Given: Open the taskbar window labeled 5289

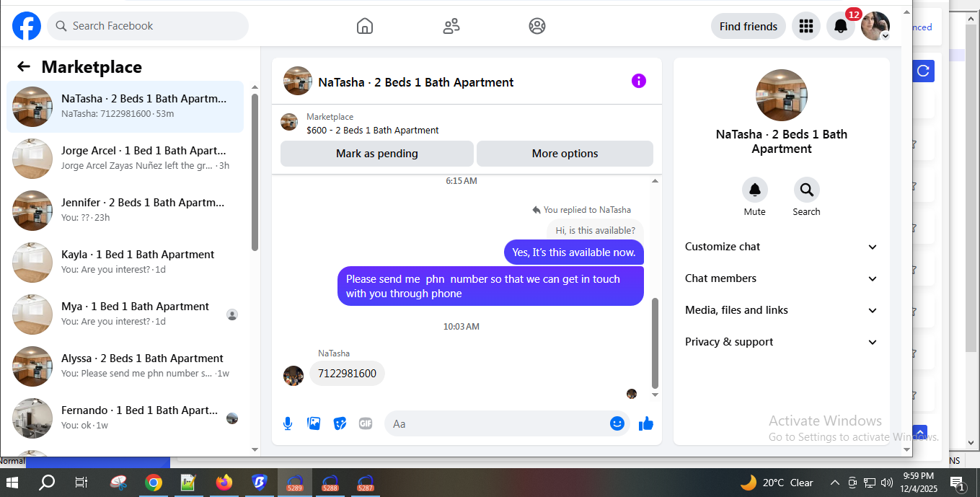Looking at the screenshot, I should pos(295,482).
